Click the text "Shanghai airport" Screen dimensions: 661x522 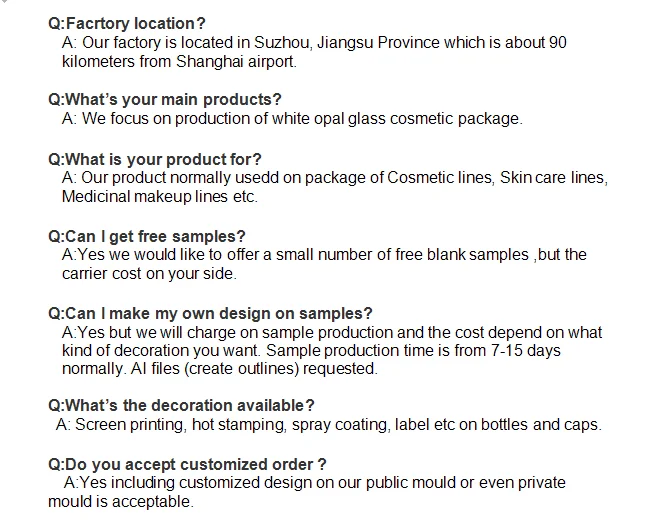(236, 61)
